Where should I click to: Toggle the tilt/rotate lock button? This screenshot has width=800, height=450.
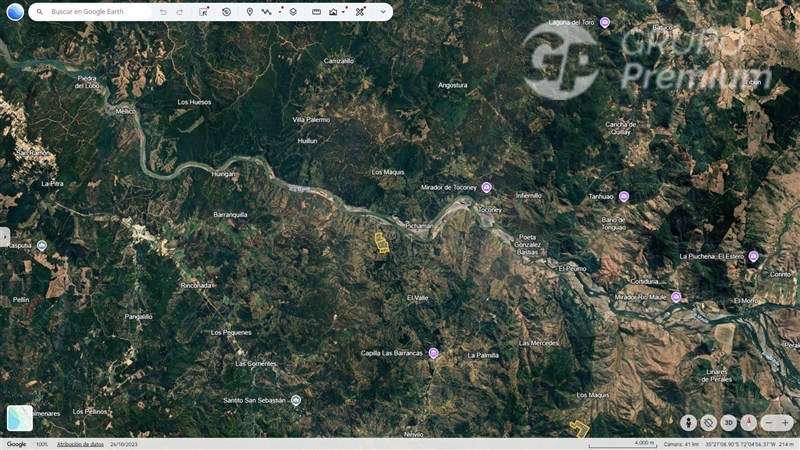coord(708,422)
